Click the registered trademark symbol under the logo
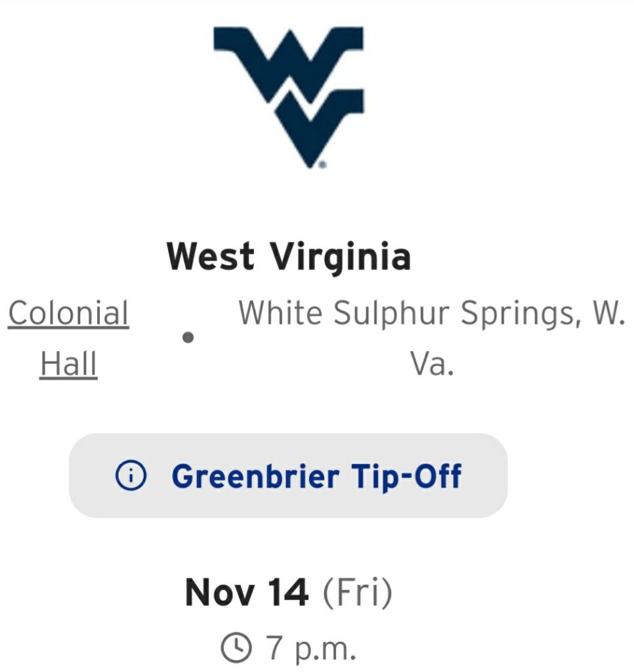The image size is (634, 672). 322,165
